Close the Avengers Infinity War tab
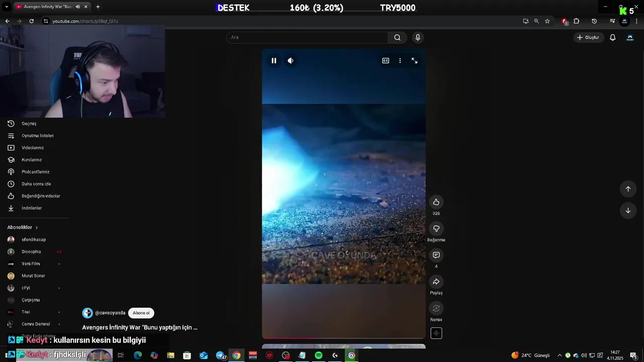Viewport: 644px width, 362px height. 86,7
